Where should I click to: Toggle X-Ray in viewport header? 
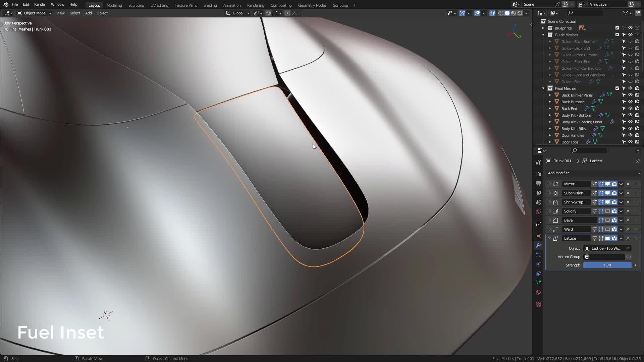[492, 13]
